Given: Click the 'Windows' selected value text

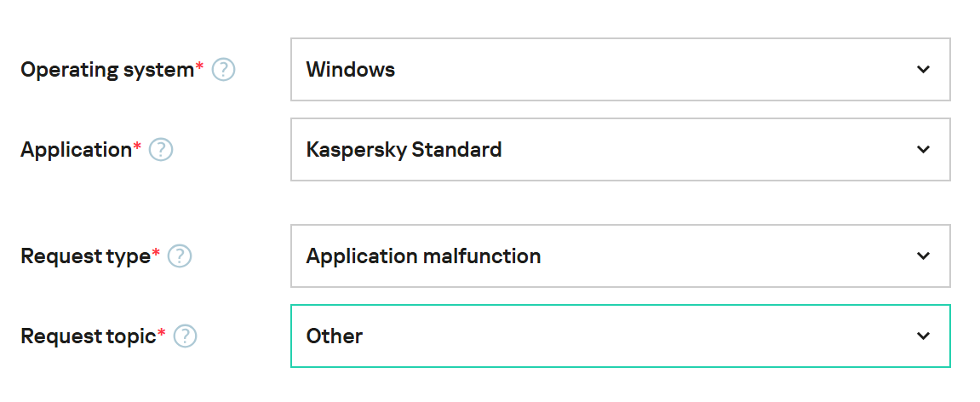Looking at the screenshot, I should tap(351, 70).
